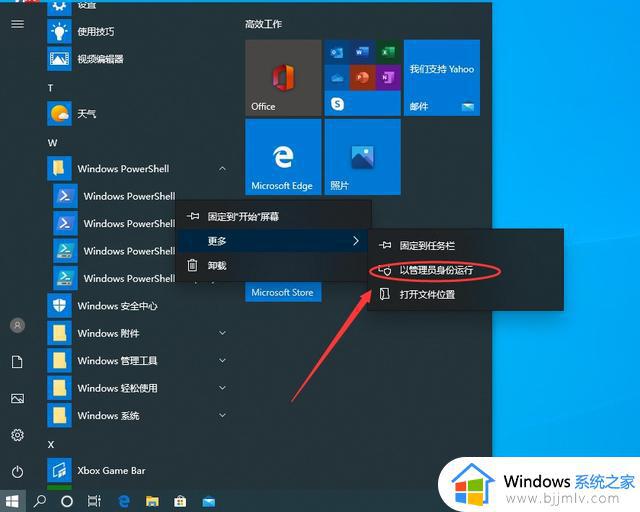Open File Explorer from the taskbar
This screenshot has height=512, width=640.
152,501
